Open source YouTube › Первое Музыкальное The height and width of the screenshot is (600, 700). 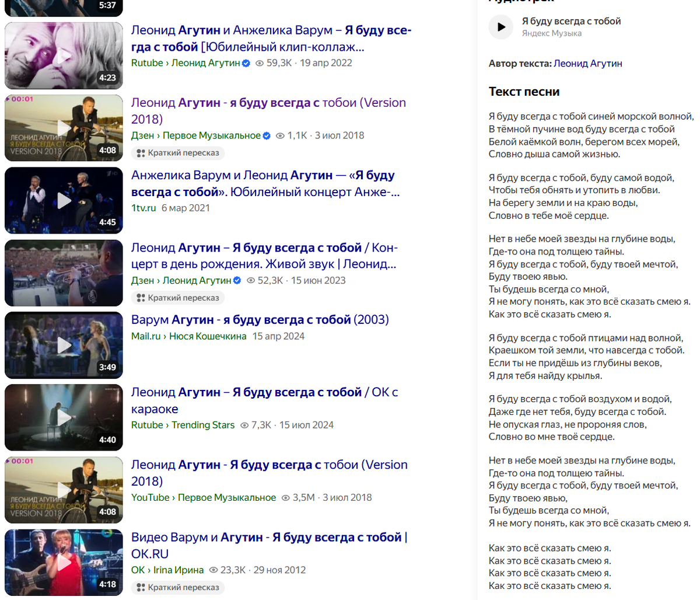pos(204,497)
